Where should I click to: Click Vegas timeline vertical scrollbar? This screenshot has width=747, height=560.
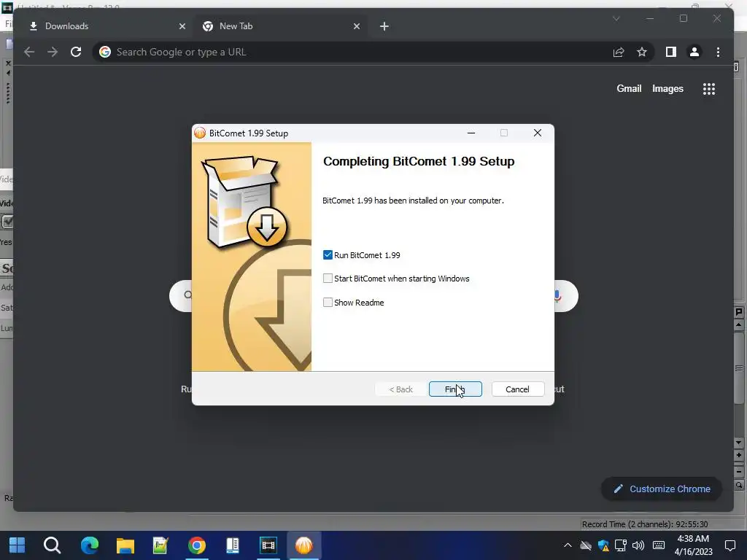[x=739, y=367]
